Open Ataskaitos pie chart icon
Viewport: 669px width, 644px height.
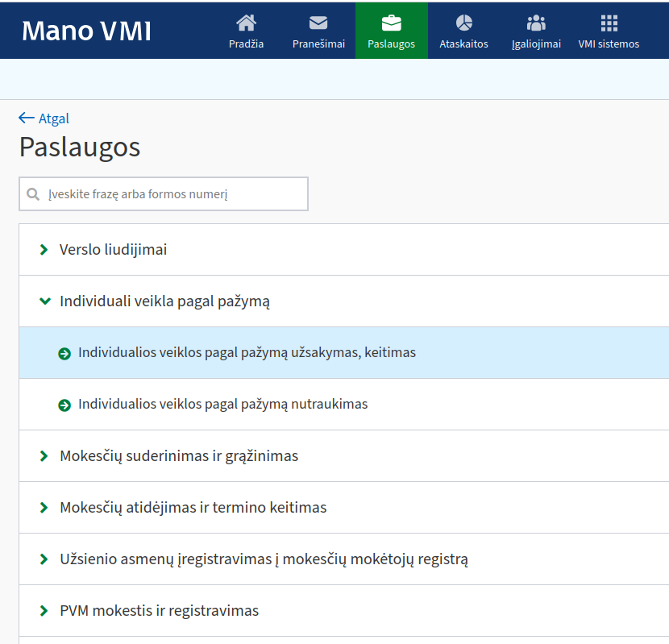coord(463,23)
